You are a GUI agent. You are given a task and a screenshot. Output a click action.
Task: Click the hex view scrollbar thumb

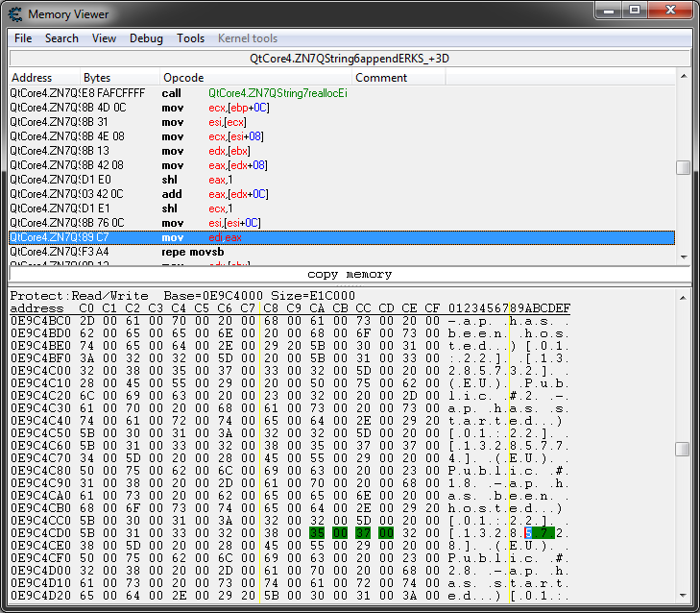(683, 449)
